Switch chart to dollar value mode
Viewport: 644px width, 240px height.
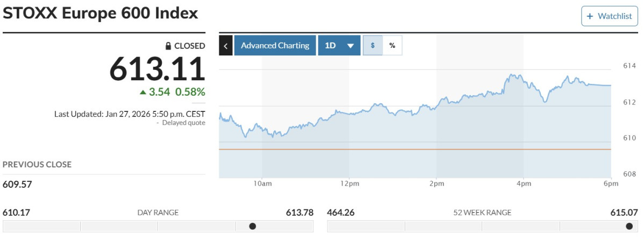[373, 46]
